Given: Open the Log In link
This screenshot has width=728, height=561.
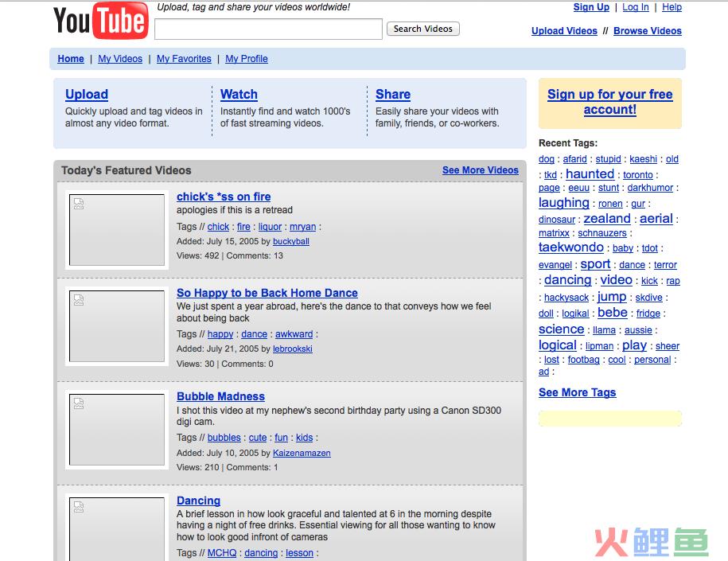Looking at the screenshot, I should pos(636,7).
